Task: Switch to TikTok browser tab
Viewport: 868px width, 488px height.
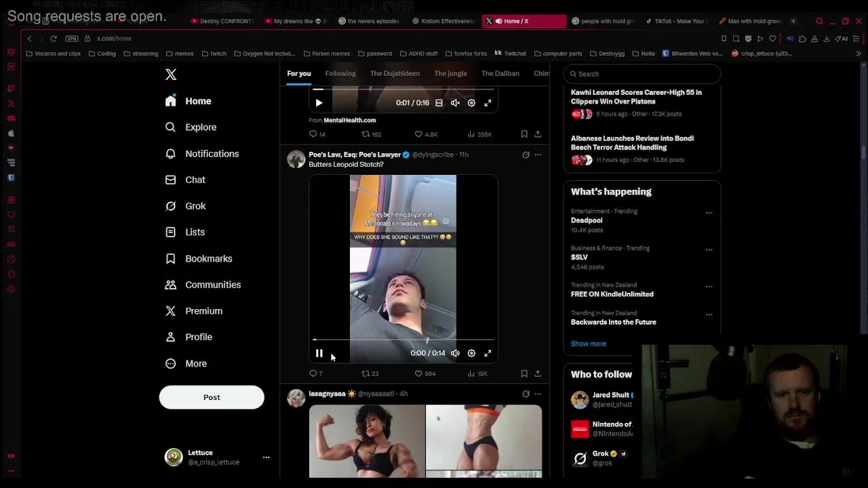Action: pyautogui.click(x=676, y=21)
